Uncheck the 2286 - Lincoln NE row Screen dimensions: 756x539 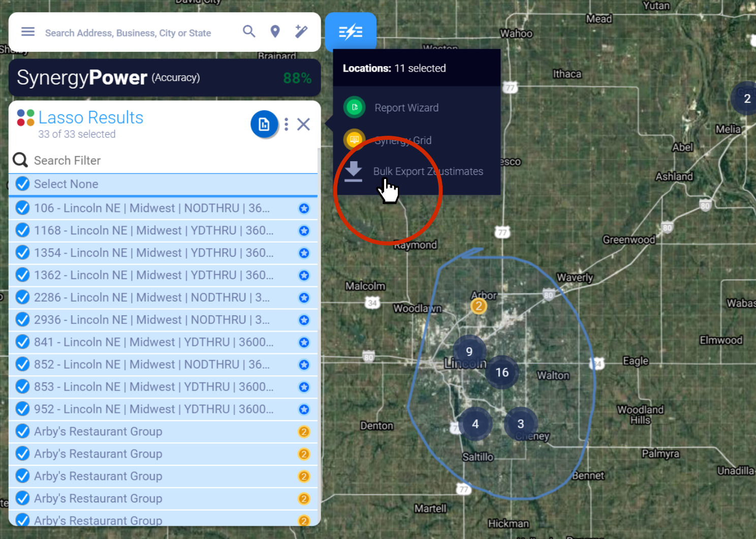[22, 297]
